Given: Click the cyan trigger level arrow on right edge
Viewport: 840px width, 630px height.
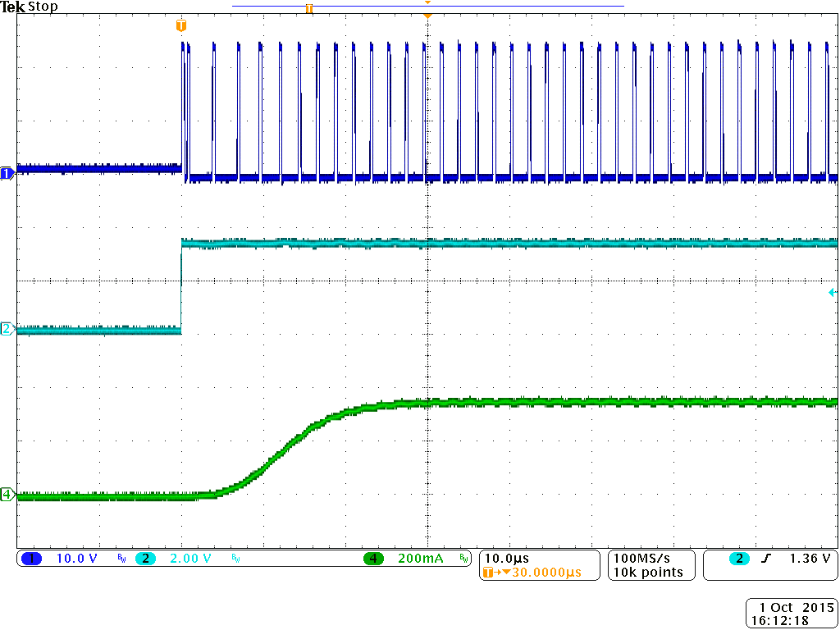Looking at the screenshot, I should 833,291.
